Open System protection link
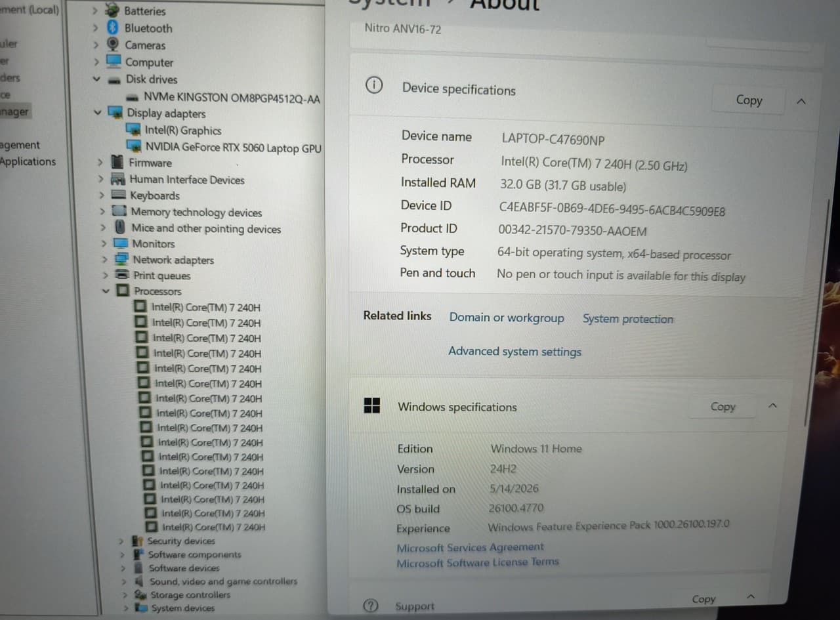The width and height of the screenshot is (840, 620). coord(628,319)
